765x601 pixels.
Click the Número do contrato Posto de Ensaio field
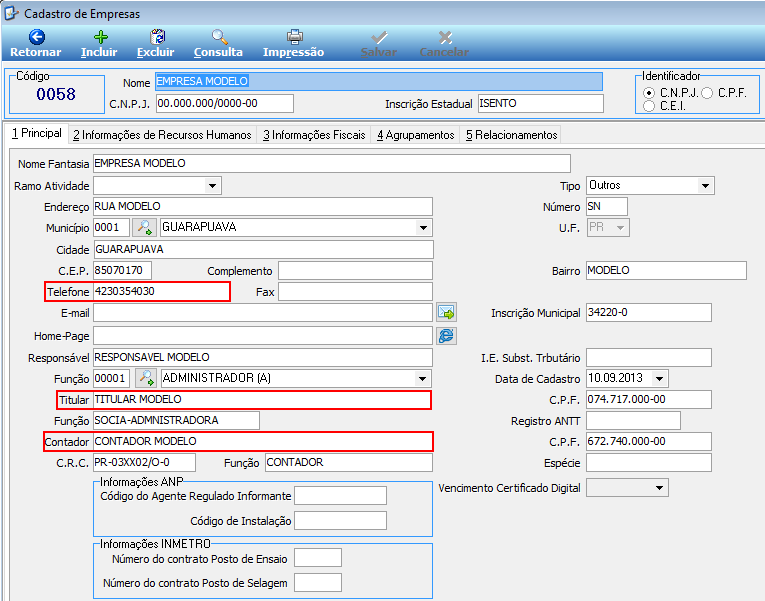(x=318, y=558)
